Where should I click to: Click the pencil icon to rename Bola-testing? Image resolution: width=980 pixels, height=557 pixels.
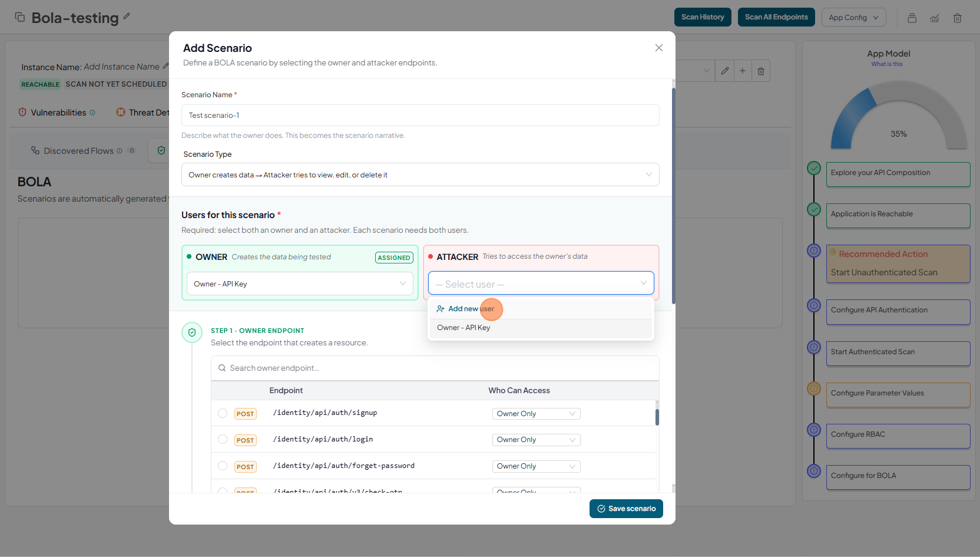click(x=127, y=17)
